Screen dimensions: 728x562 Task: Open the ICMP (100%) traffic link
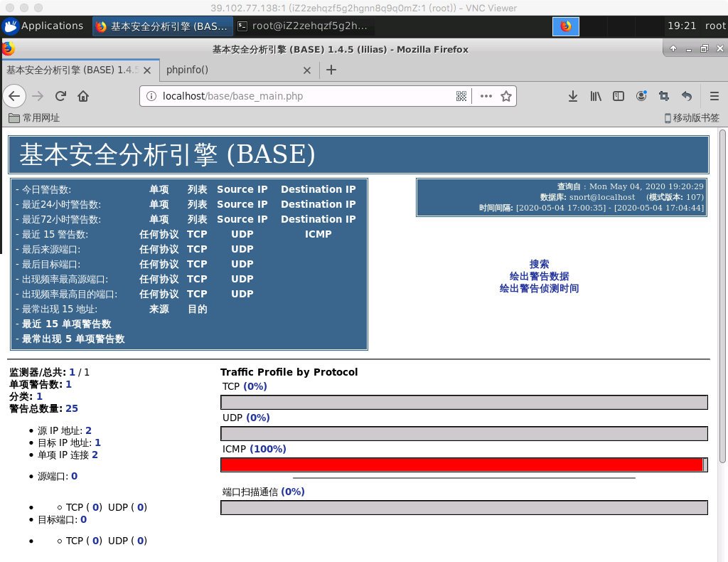[x=268, y=449]
